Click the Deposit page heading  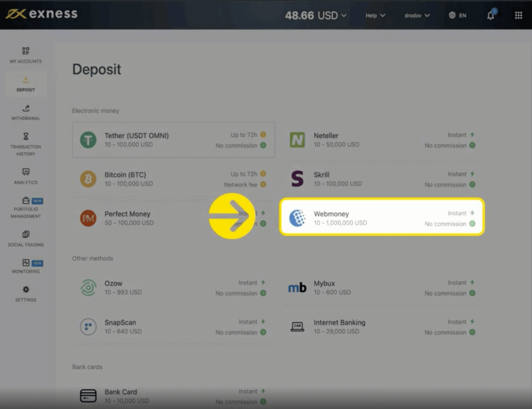coord(97,70)
